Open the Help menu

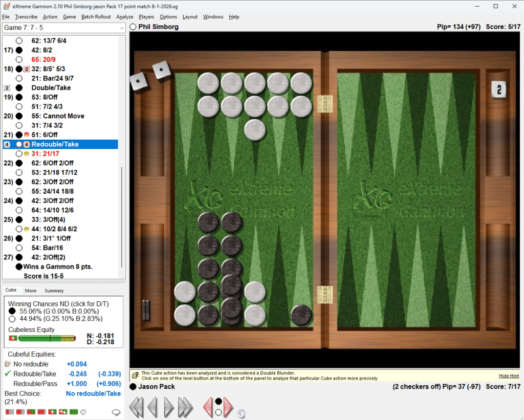(x=234, y=17)
